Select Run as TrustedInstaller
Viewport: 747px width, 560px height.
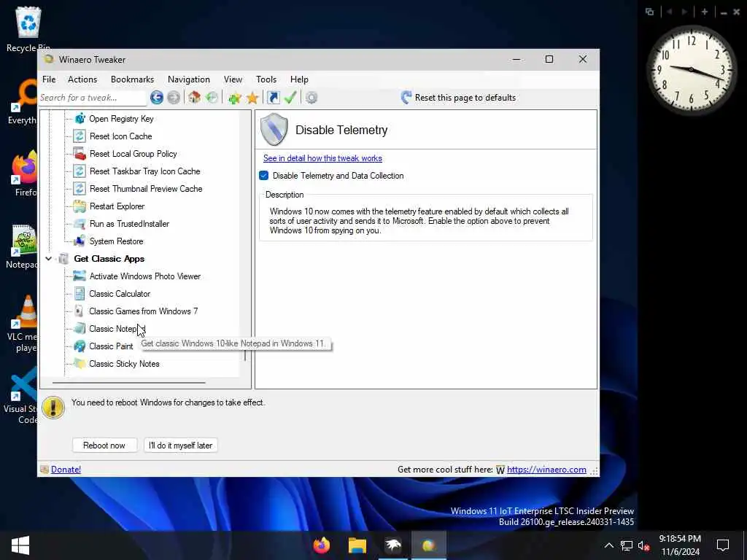coord(129,224)
